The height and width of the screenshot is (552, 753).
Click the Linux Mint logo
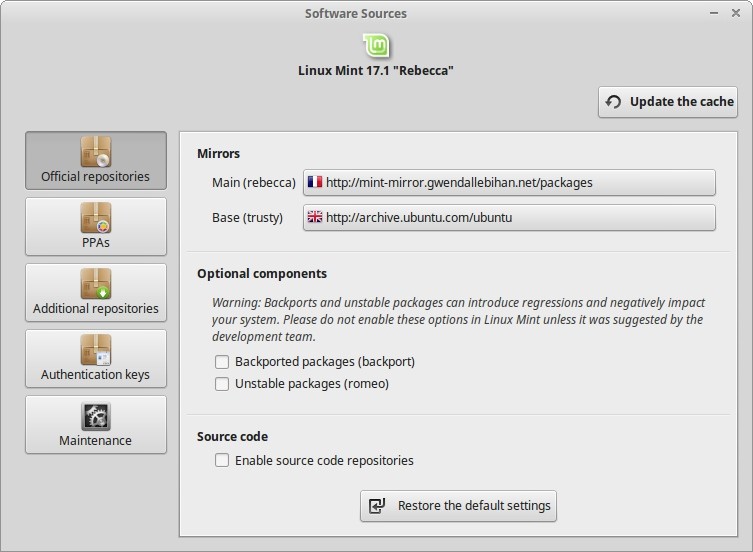point(376,46)
